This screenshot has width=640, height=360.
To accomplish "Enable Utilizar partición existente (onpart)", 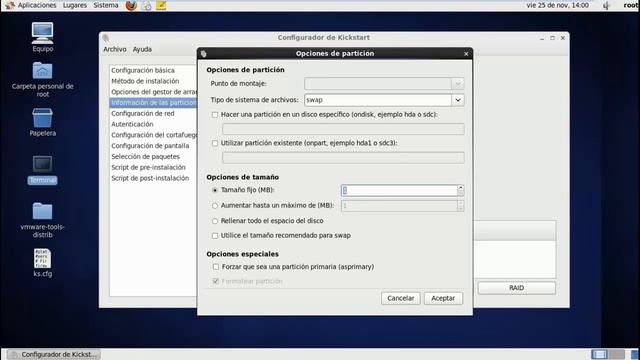I will [215, 143].
